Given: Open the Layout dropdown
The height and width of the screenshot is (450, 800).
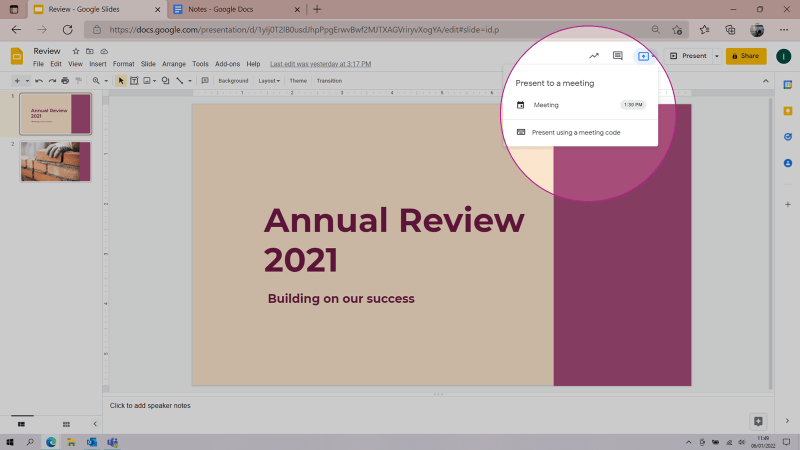Looking at the screenshot, I should point(269,81).
